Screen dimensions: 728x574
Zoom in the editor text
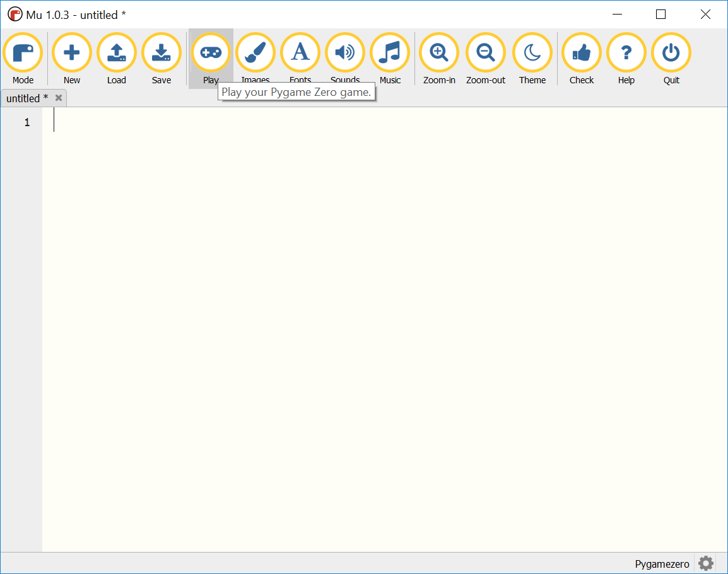point(438,59)
